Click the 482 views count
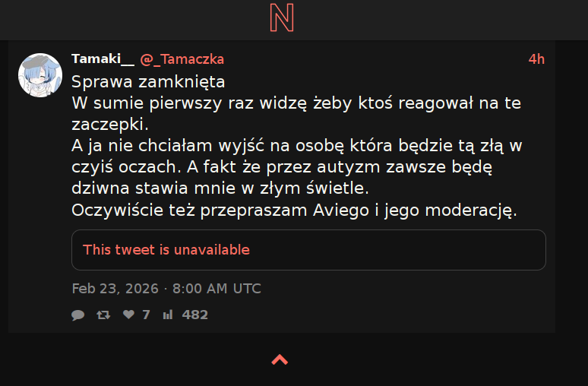Screen dimensions: 588x386 [195, 315]
